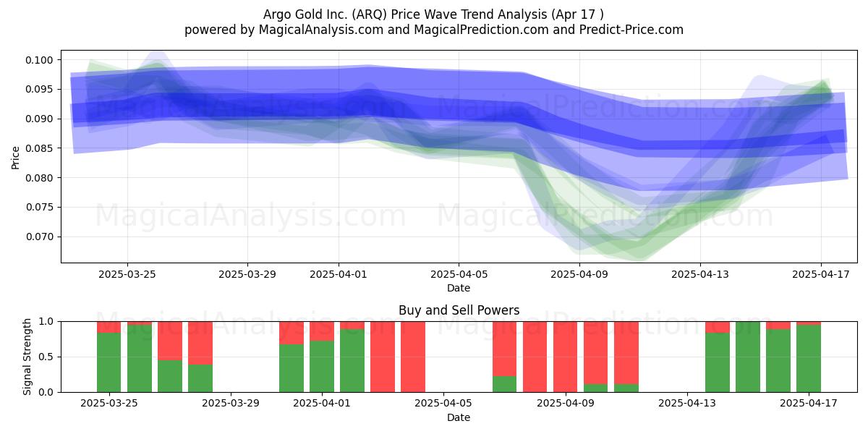Image resolution: width=868 pixels, height=434 pixels.
Task: Select the all-green bar right after 2025-03-25
Action: (x=139, y=358)
